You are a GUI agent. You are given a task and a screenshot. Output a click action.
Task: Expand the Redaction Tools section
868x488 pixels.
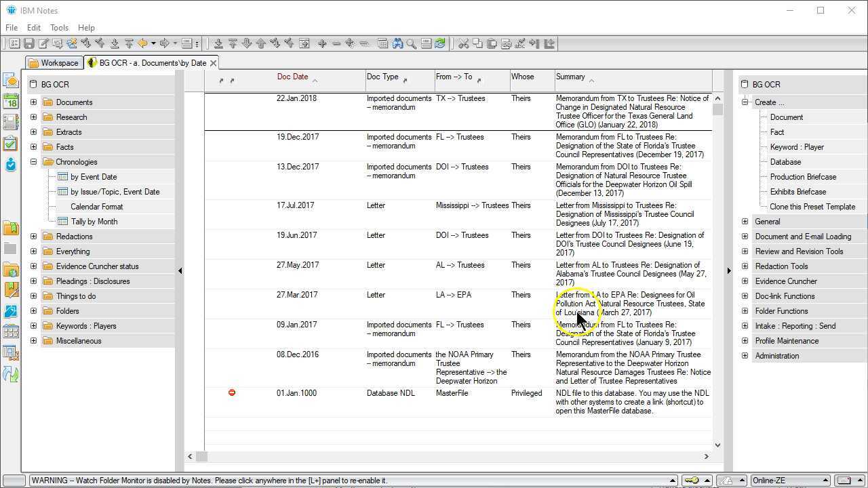(745, 266)
